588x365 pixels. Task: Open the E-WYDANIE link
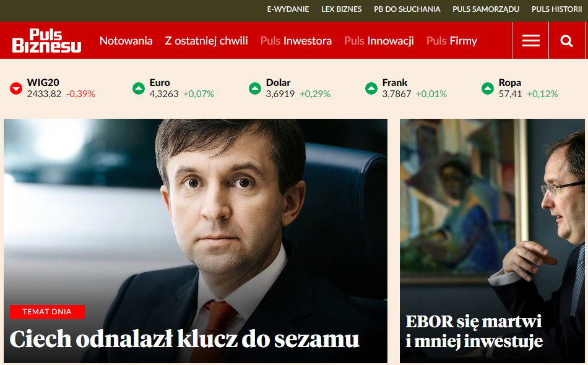coord(288,9)
